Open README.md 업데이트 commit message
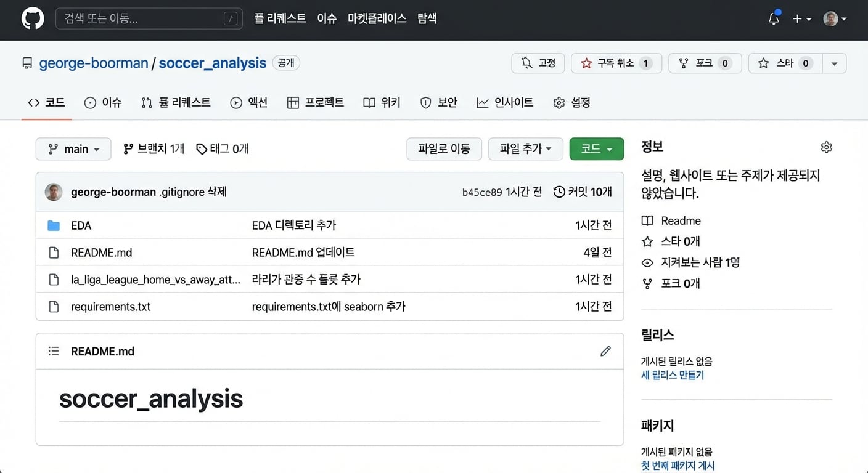This screenshot has height=473, width=868. tap(303, 253)
